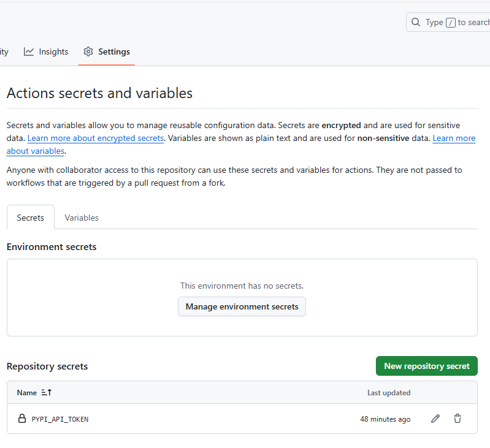Delete PYPI_API_TOKEN using the trash icon

tap(457, 419)
